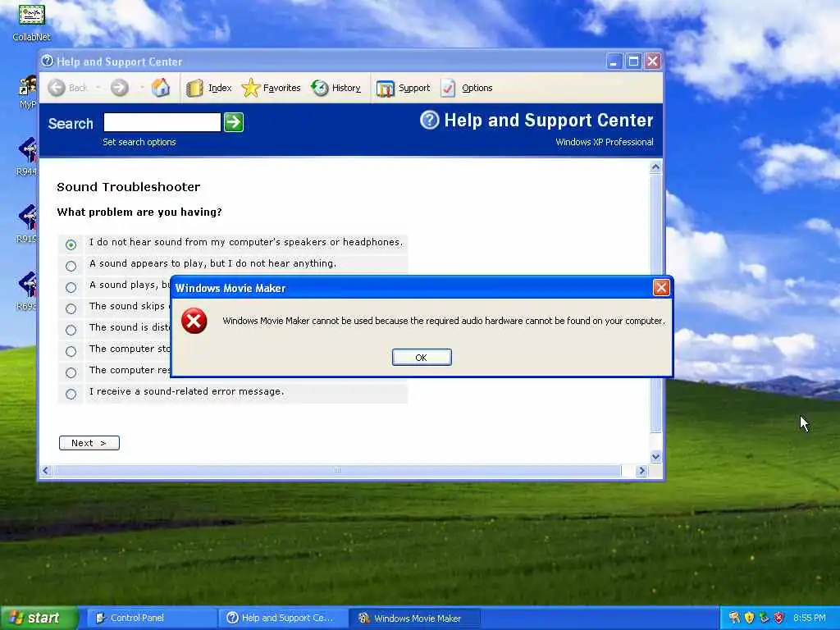Click the vertical scrollbar down arrow
This screenshot has height=630, width=840.
tap(655, 457)
